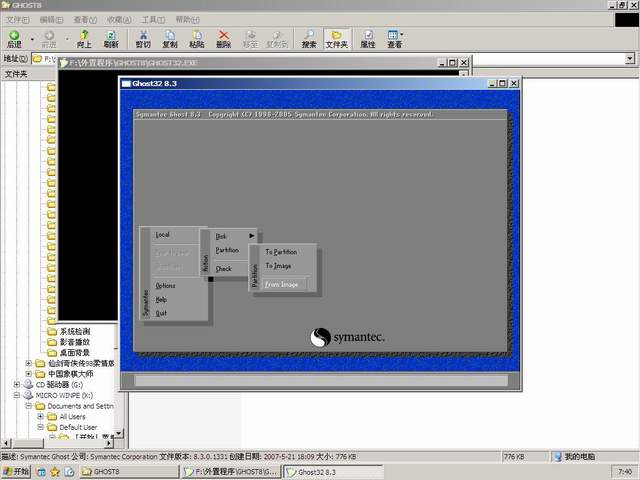Choose To Partition in Ghost submenu

(281, 252)
